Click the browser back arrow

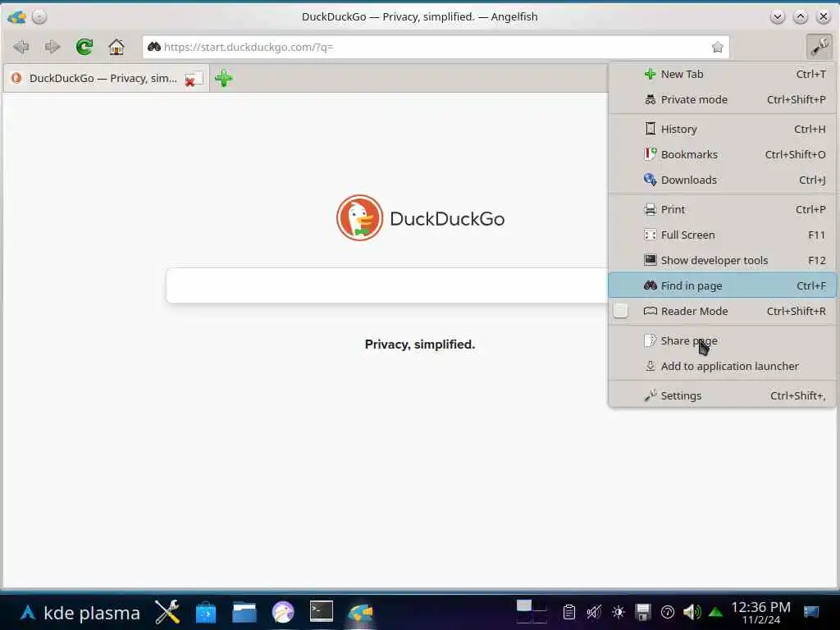point(21,47)
